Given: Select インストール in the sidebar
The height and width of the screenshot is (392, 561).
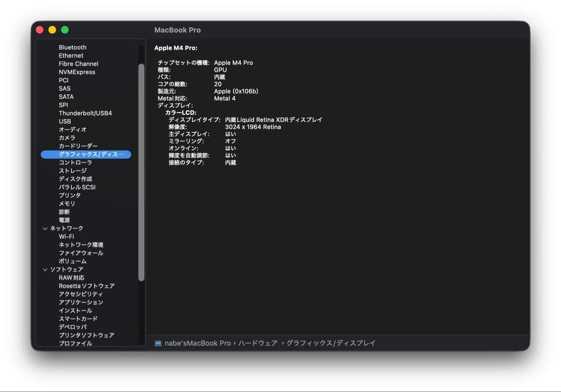Looking at the screenshot, I should [x=75, y=310].
